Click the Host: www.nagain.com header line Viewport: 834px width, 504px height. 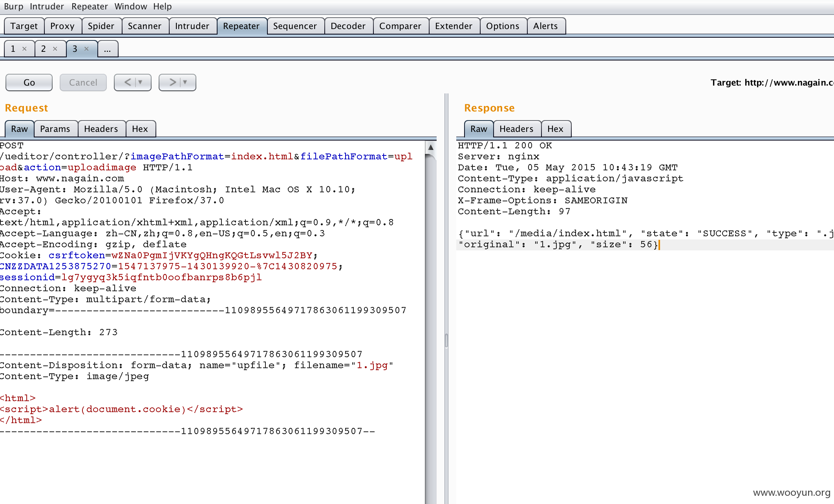(62, 178)
